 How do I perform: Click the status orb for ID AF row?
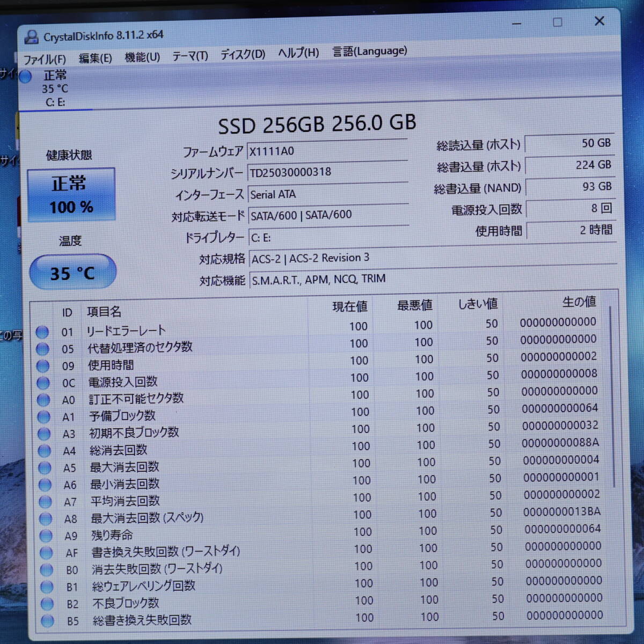pos(47,553)
